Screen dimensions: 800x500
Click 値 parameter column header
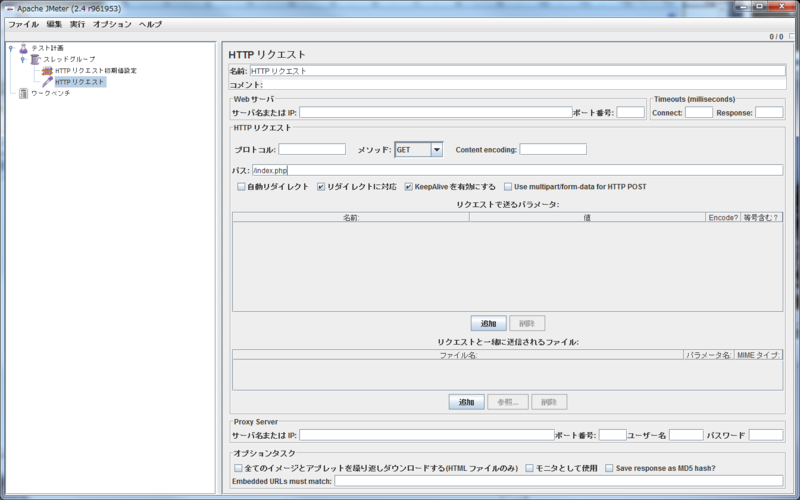587,217
